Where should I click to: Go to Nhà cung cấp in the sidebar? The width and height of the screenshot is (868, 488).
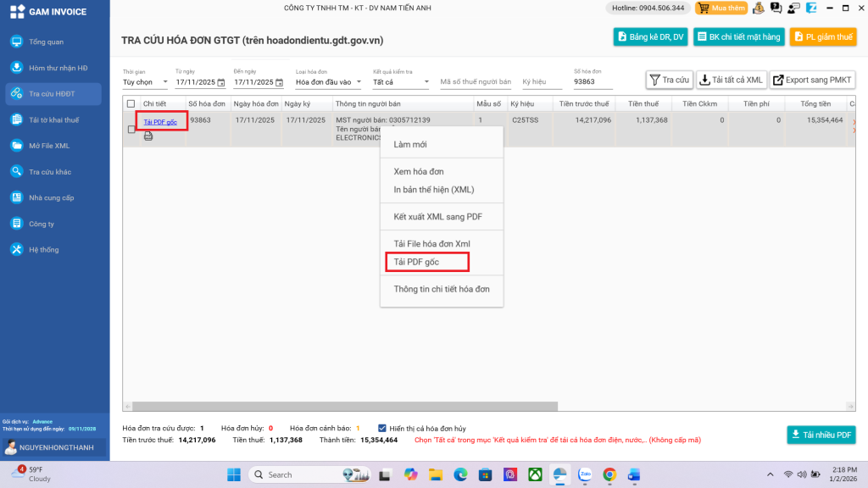(52, 197)
